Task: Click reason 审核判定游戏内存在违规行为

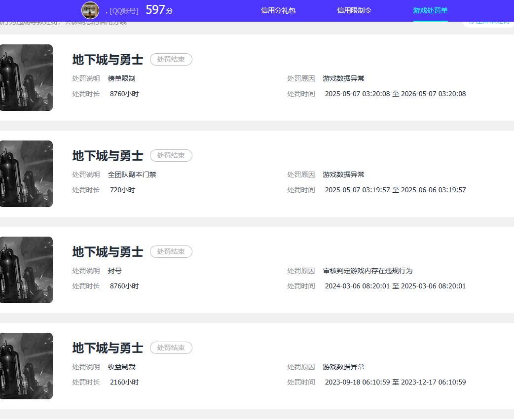Action: 368,271
